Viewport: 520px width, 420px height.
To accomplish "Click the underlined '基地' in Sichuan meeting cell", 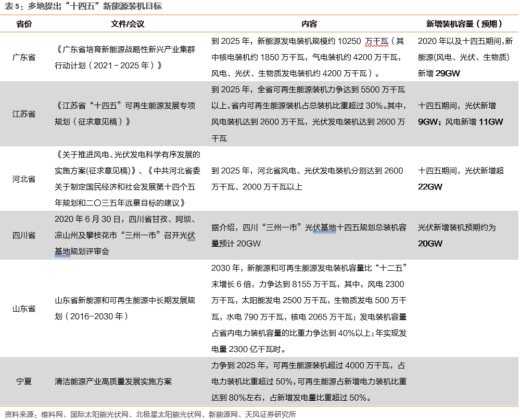I will pos(62,251).
